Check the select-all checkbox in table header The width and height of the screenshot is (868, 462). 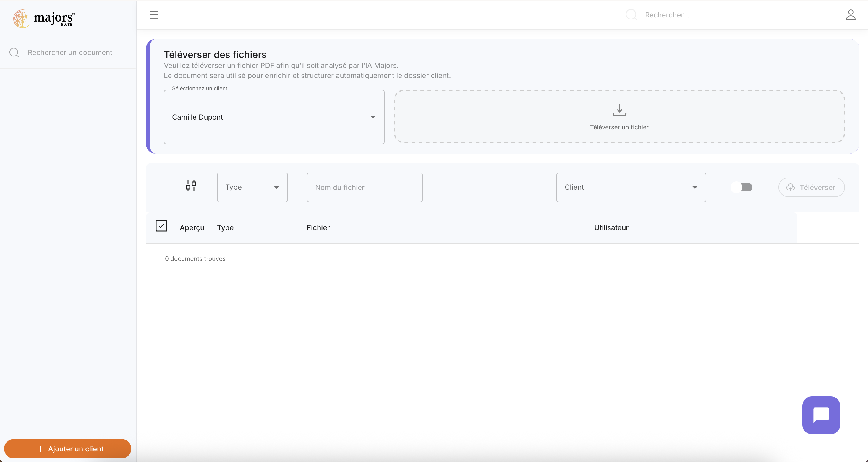click(x=161, y=226)
